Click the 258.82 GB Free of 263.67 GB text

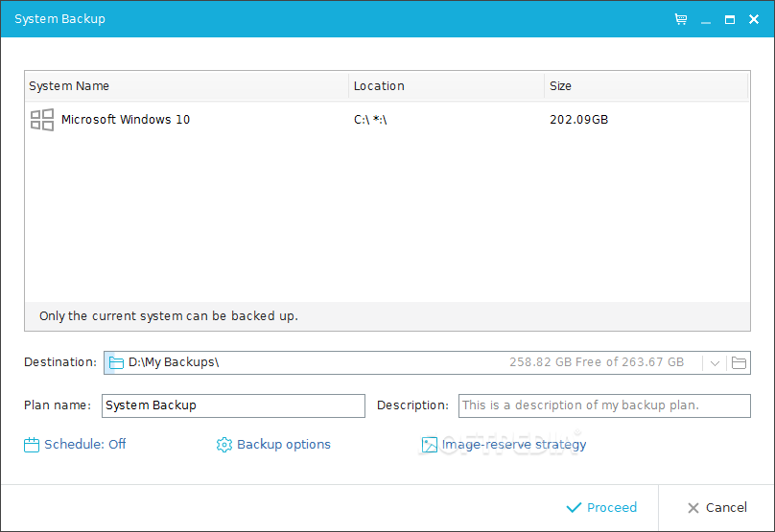coord(597,362)
